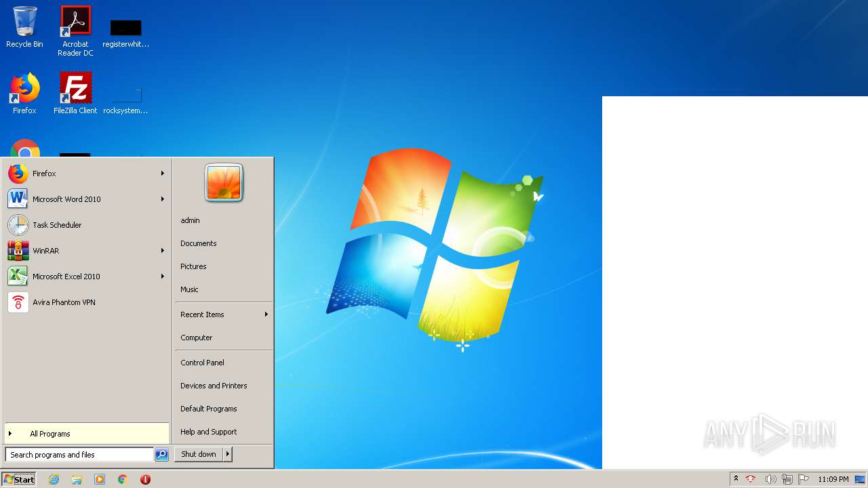Viewport: 868px width, 488px height.
Task: Expand the WinRAR jump list arrow
Action: coord(163,251)
